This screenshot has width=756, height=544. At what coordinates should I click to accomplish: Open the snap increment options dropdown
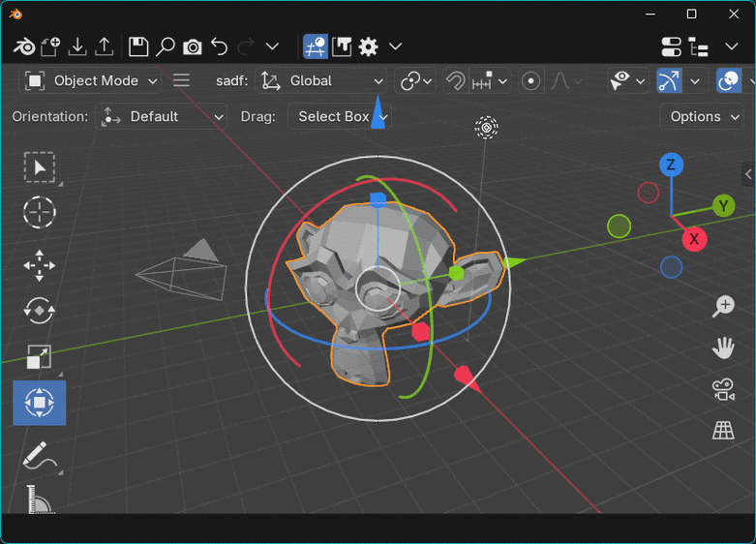[x=490, y=81]
